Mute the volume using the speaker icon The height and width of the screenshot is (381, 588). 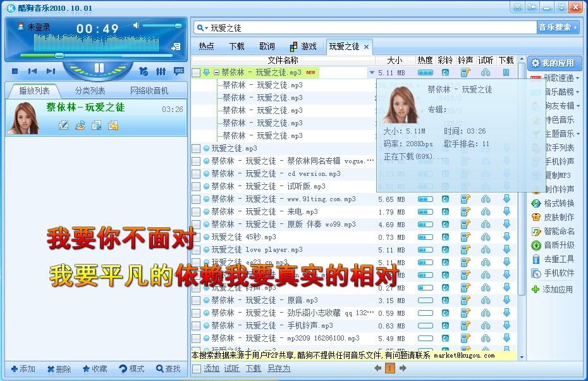[x=136, y=25]
